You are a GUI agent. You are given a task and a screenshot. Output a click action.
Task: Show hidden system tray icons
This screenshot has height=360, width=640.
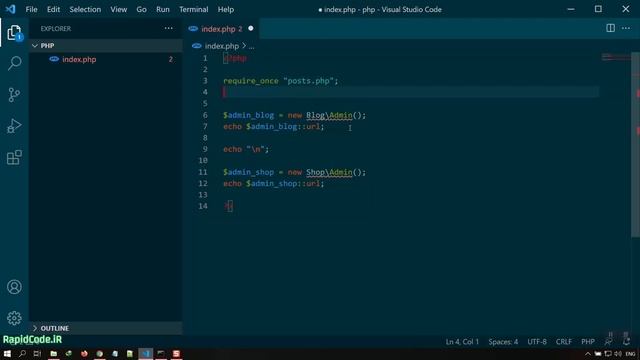(587, 354)
